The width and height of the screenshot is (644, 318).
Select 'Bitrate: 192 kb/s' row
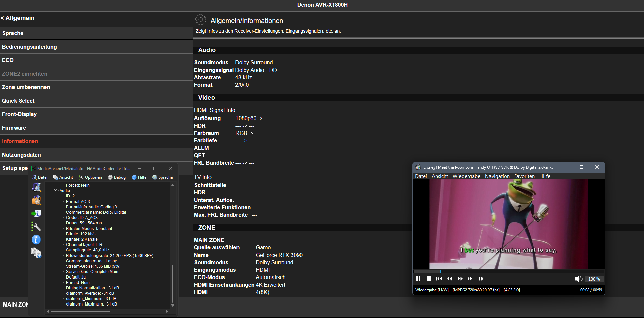[81, 234]
